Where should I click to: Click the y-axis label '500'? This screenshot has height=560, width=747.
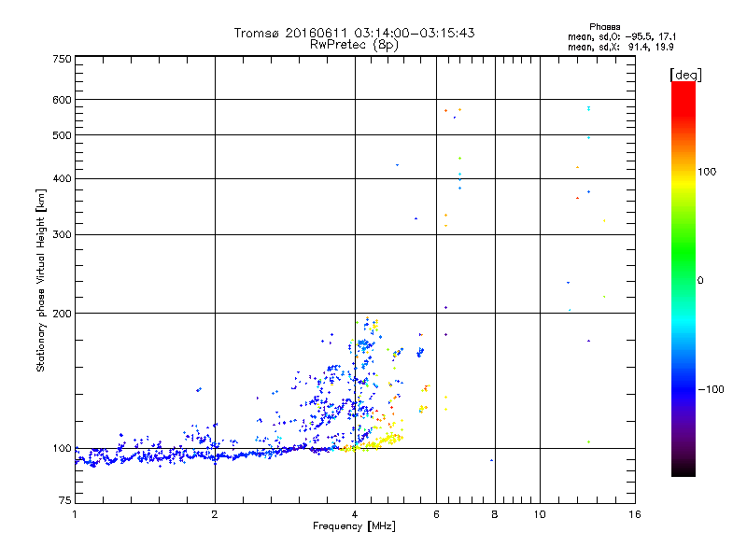pyautogui.click(x=62, y=135)
